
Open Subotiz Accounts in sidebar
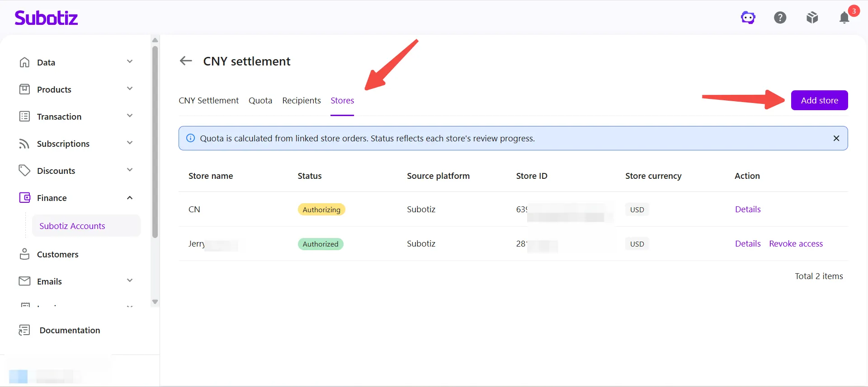click(86, 226)
